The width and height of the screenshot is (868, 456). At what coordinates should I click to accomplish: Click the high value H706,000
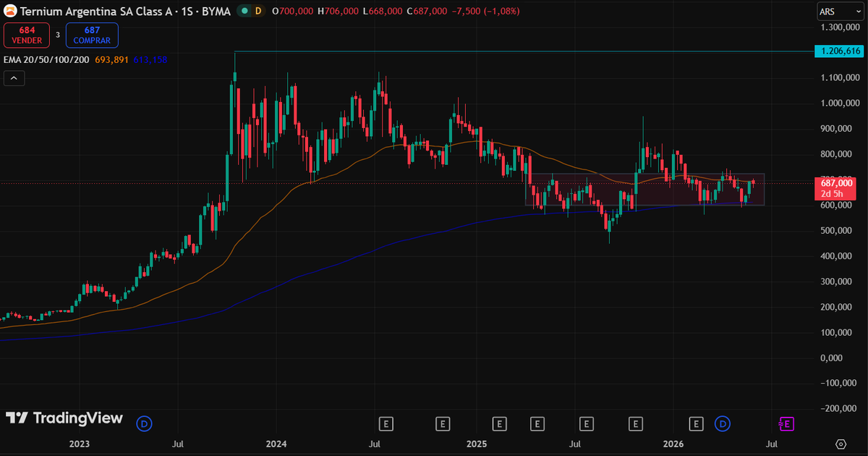(337, 11)
